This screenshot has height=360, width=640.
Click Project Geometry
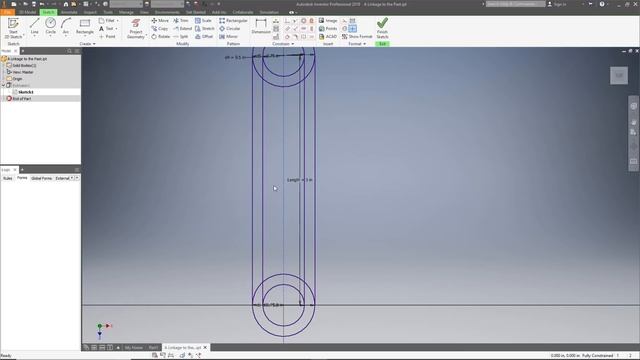[x=136, y=28]
